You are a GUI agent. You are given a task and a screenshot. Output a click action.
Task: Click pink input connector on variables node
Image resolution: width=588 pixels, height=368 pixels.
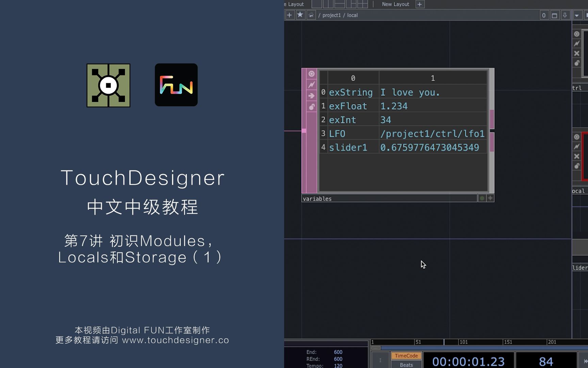coord(304,131)
